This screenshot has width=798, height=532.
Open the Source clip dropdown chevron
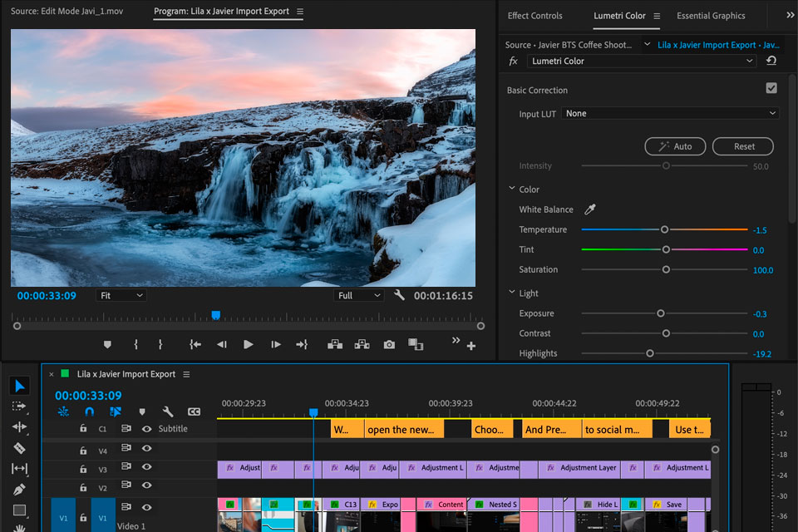(647, 44)
